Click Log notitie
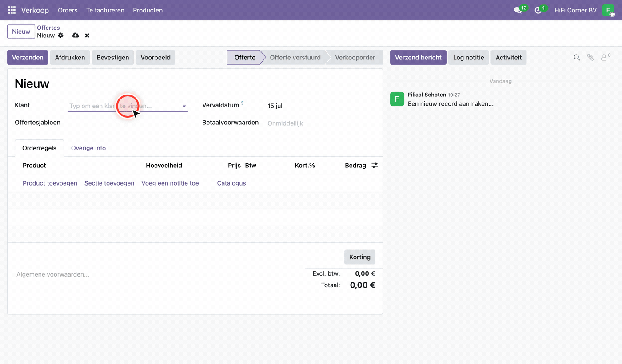This screenshot has width=622, height=364. click(x=469, y=57)
